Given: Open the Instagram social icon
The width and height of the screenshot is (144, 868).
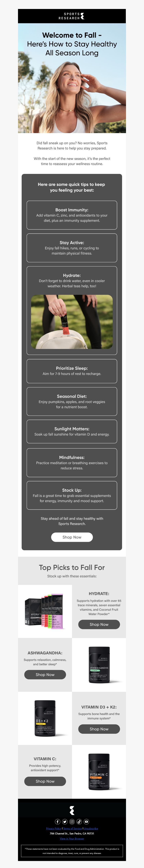Looking at the screenshot, I should [x=72, y=822].
